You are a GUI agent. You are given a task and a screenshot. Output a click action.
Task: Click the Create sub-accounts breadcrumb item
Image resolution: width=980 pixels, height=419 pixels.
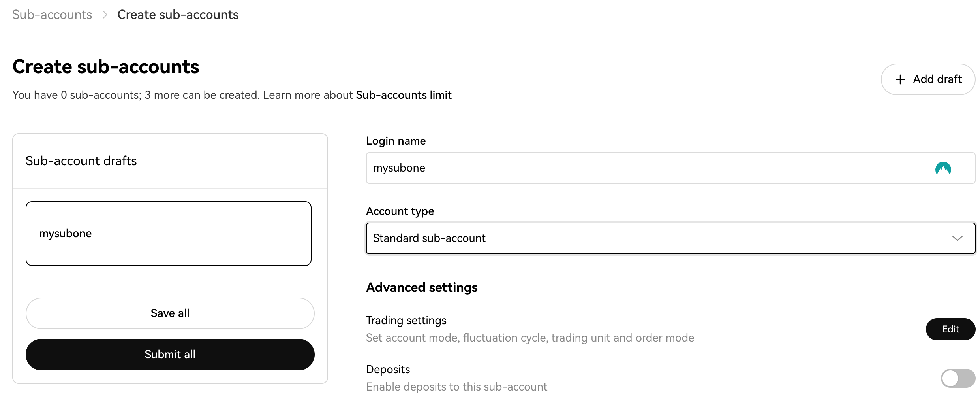pos(178,15)
